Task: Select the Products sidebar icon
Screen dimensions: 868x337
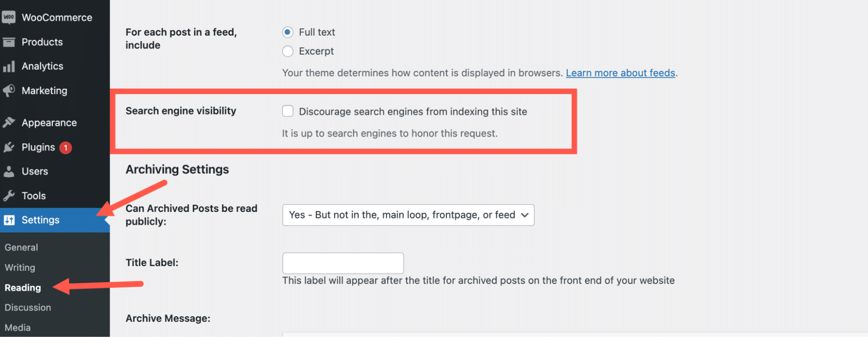Action: point(42,42)
